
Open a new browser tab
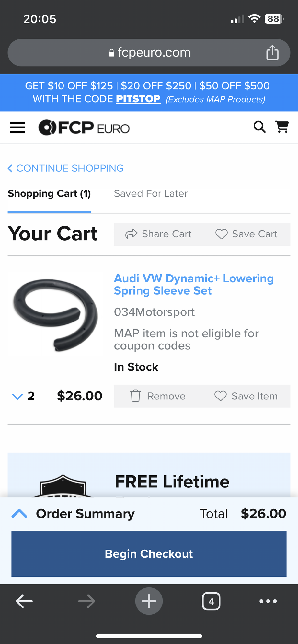pos(149,601)
